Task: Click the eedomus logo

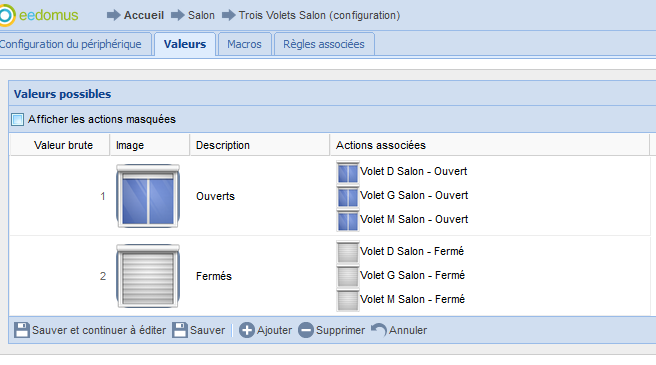Action: [x=39, y=15]
